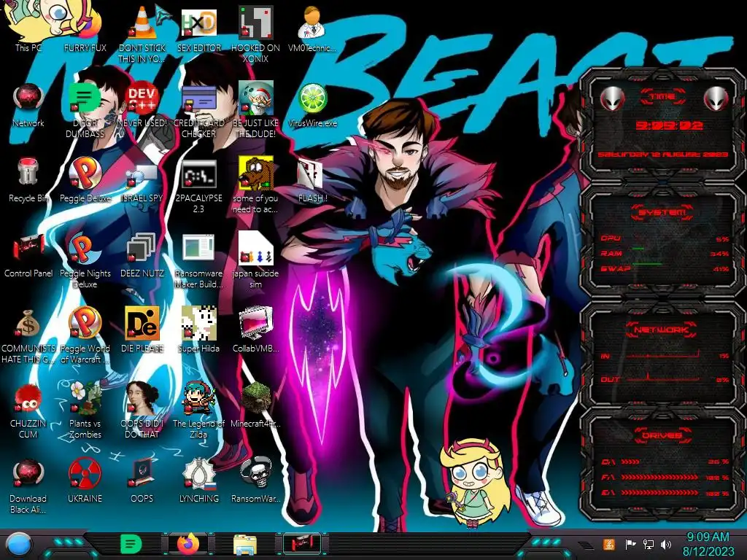Open the OOPS DID I DO THAT portrait icon
The image size is (747, 560).
pyautogui.click(x=142, y=411)
